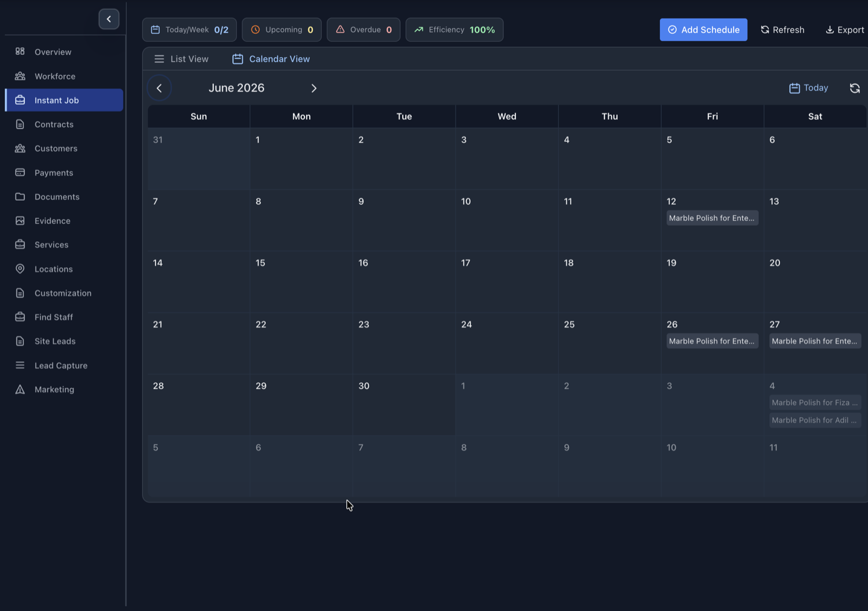Open Marble Polish event on June 27
The width and height of the screenshot is (868, 611).
pyautogui.click(x=815, y=341)
